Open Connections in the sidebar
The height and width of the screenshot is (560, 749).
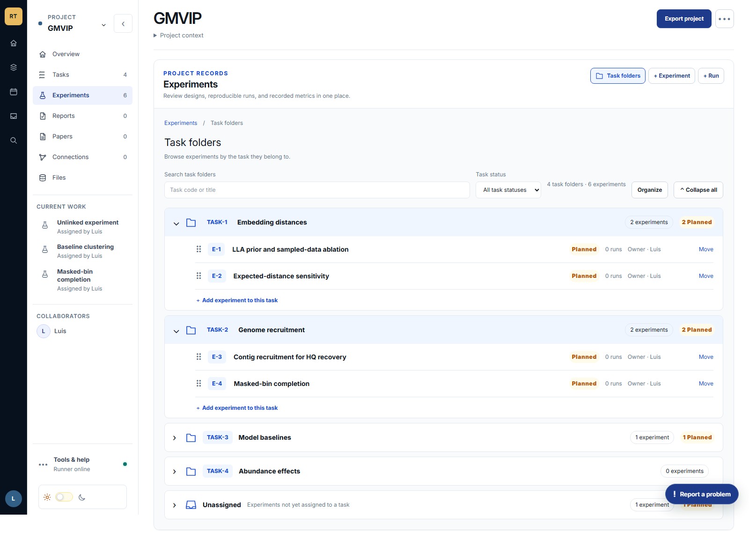82,157
